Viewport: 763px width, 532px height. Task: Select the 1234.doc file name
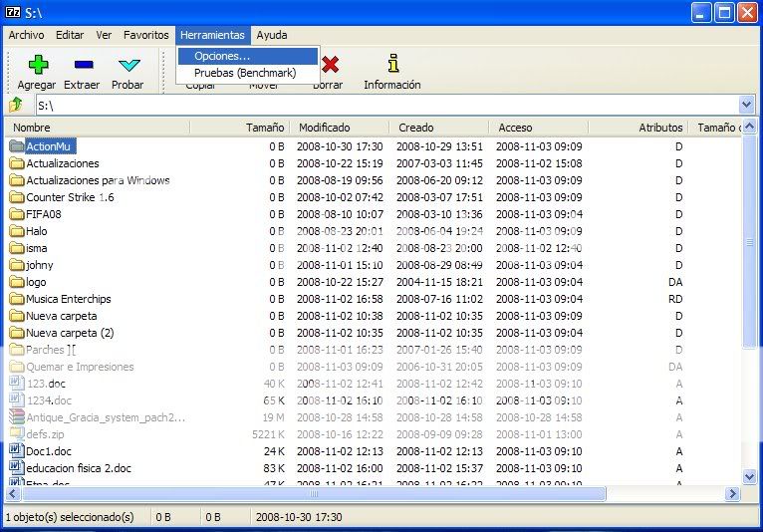point(49,400)
